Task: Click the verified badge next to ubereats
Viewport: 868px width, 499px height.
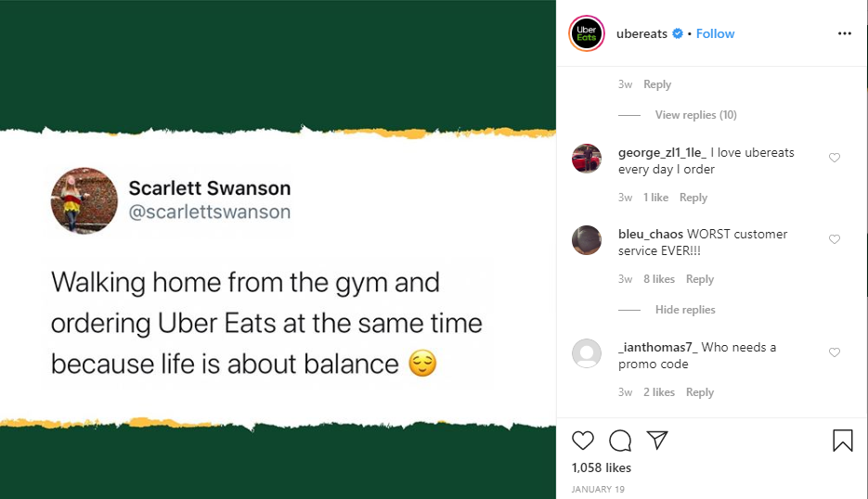Action: click(678, 33)
